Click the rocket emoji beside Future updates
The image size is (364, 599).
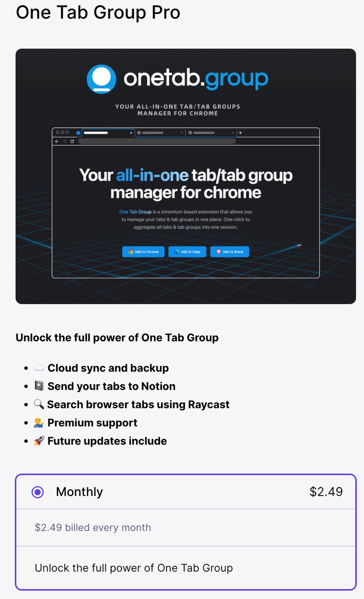tap(39, 441)
